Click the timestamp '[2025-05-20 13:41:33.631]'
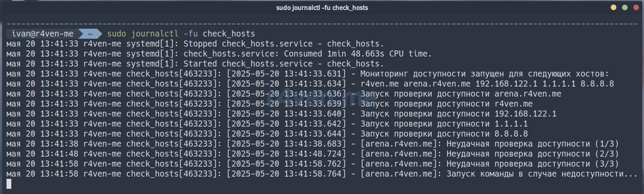 [287, 74]
